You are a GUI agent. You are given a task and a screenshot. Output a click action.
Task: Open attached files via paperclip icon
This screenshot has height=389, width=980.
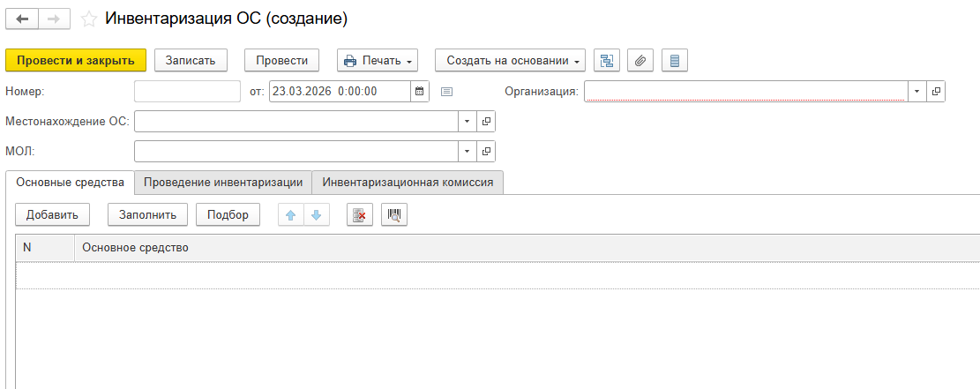pos(641,60)
